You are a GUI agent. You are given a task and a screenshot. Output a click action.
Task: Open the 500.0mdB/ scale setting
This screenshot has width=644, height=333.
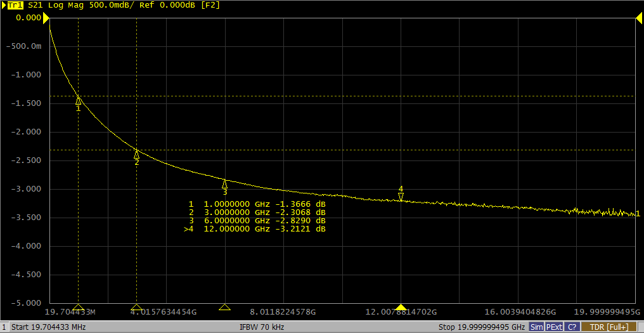point(108,5)
